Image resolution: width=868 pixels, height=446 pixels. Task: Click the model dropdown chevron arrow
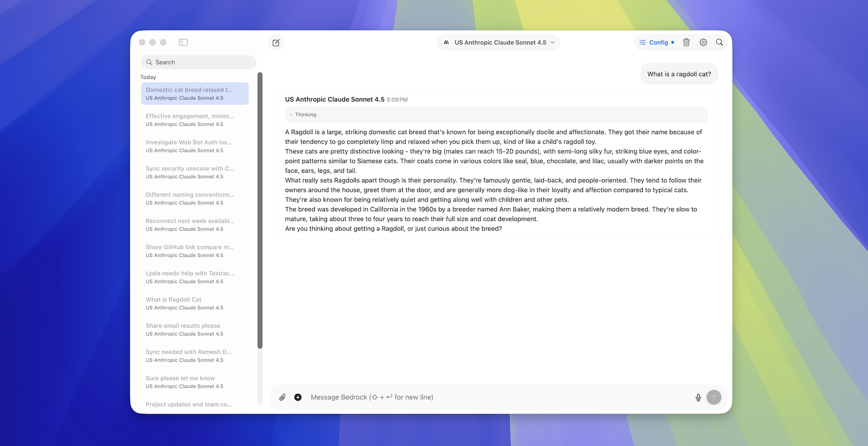(553, 42)
